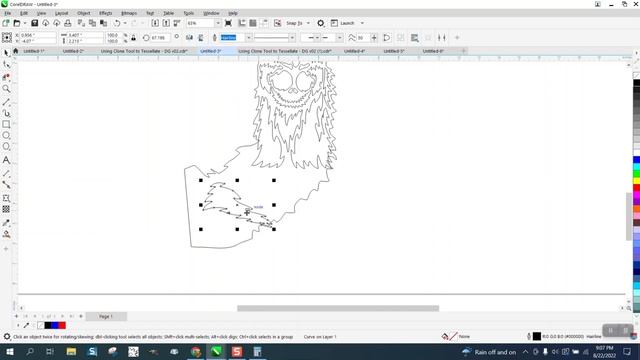This screenshot has height=360, width=640.
Task: Click Full-screen preview icon
Action: click(x=229, y=23)
